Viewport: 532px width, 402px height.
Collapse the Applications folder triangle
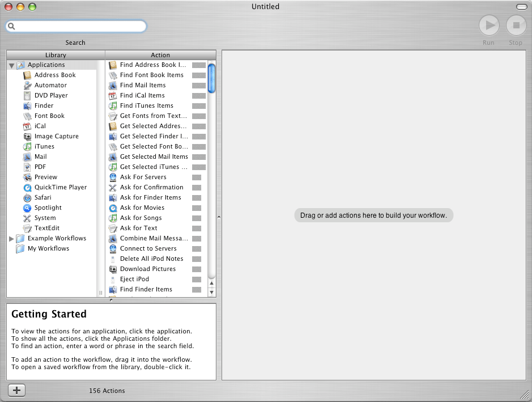point(11,65)
